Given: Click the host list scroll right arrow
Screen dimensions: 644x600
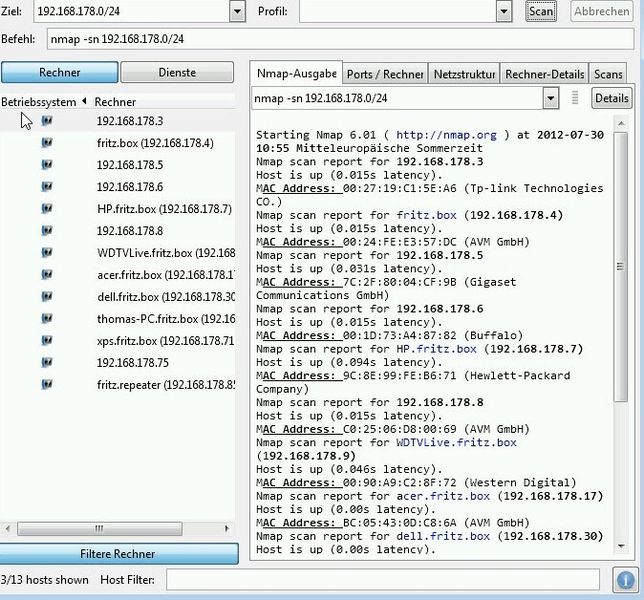Looking at the screenshot, I should tap(226, 529).
